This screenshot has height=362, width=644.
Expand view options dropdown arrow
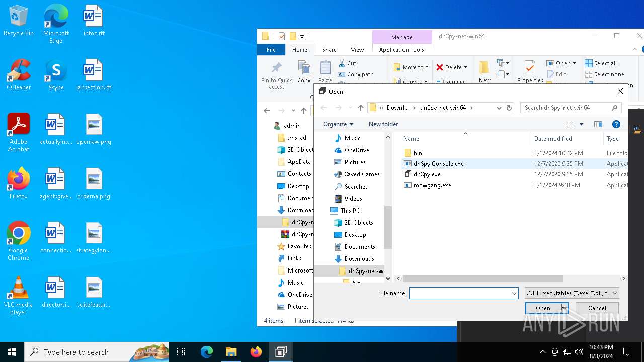(581, 124)
